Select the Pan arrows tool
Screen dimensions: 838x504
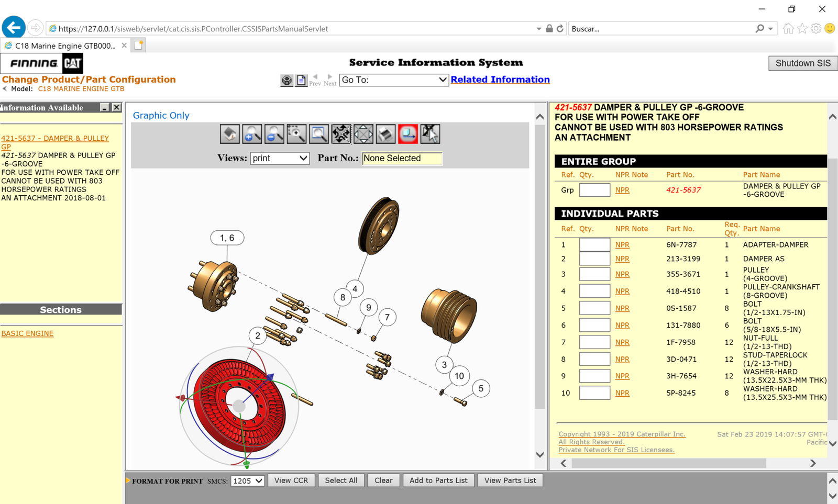pos(363,134)
